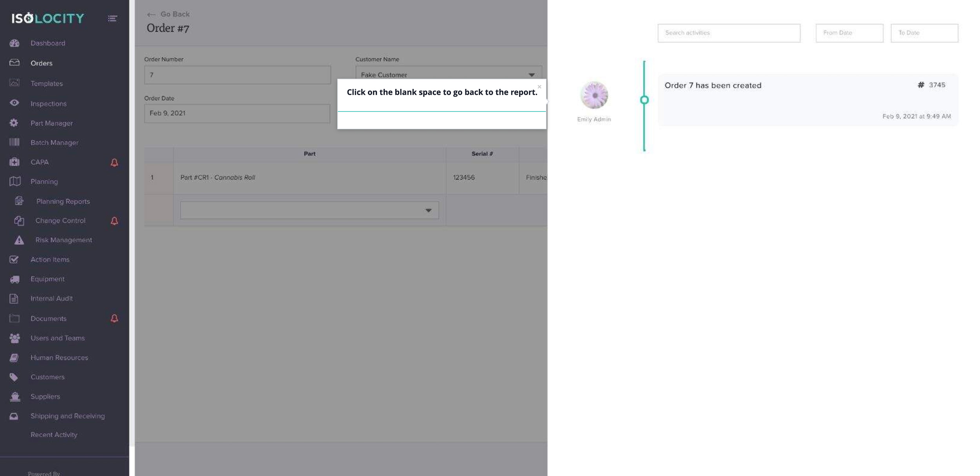Click the Orders inbox icon
Viewport: 980px width, 476px height.
15,63
